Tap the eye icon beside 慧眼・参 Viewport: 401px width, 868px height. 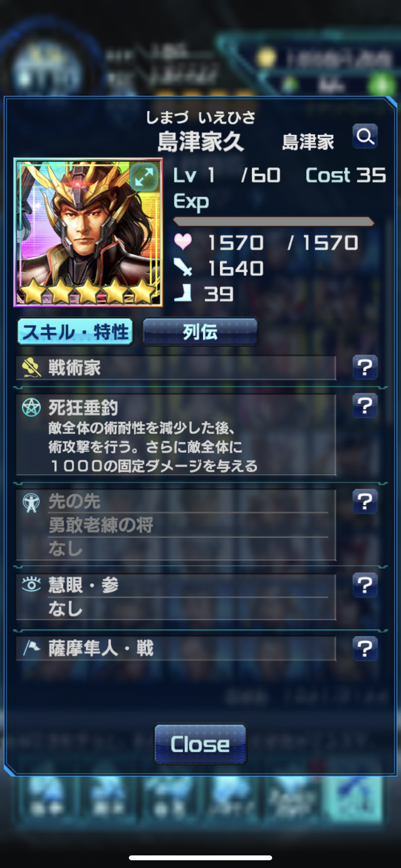click(31, 585)
